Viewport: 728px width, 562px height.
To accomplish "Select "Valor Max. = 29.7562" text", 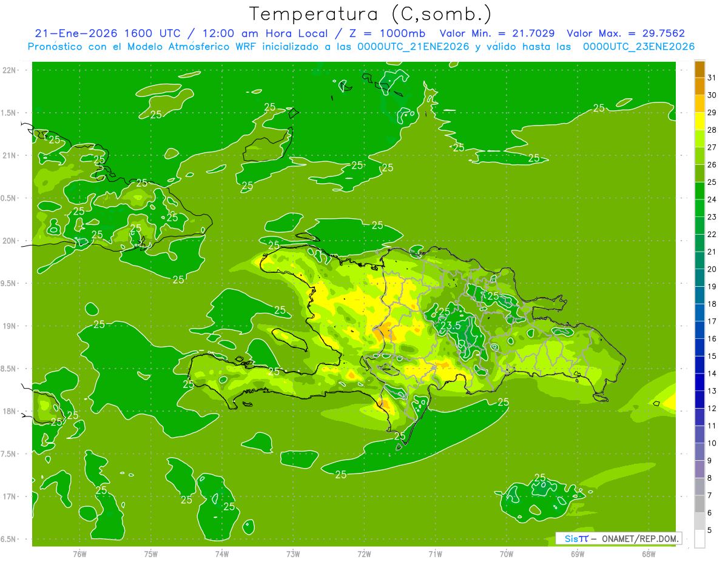I will coord(625,33).
